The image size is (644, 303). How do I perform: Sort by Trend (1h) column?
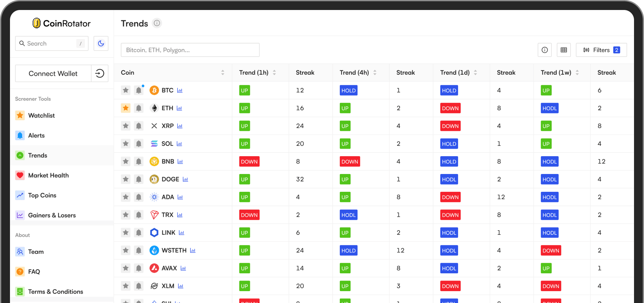tap(274, 72)
